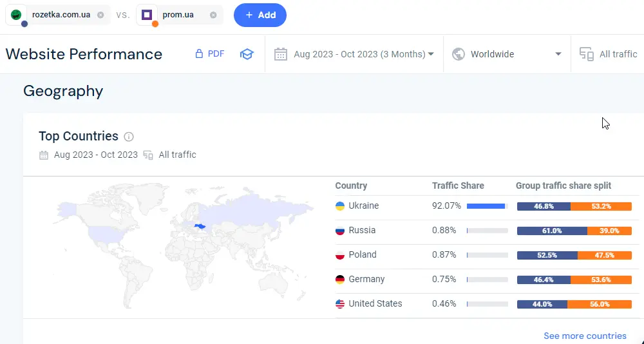Click the 61.0% blue segment for Russia

coord(552,231)
